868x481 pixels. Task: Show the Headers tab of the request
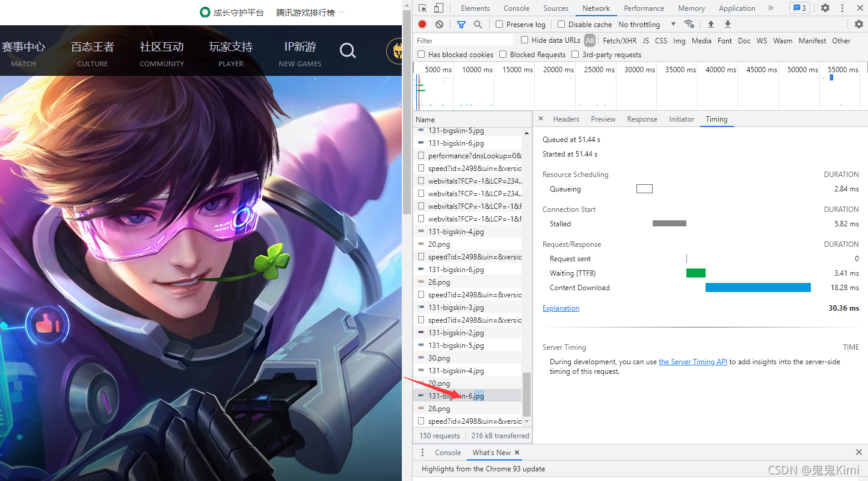[x=566, y=119]
